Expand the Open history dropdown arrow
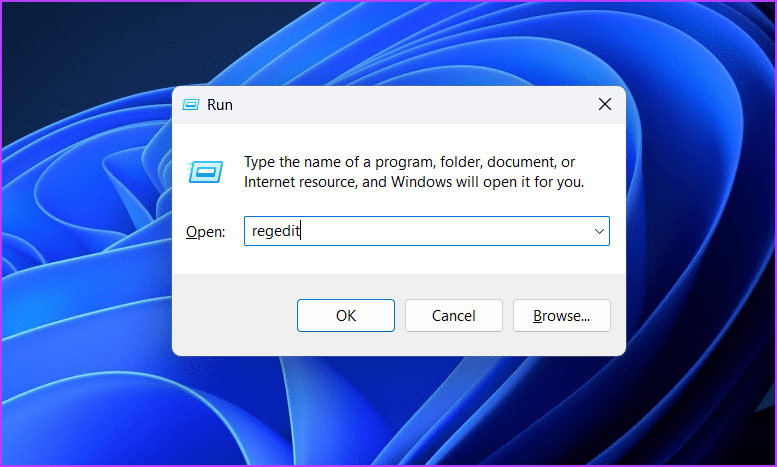Image resolution: width=777 pixels, height=467 pixels. [x=599, y=231]
